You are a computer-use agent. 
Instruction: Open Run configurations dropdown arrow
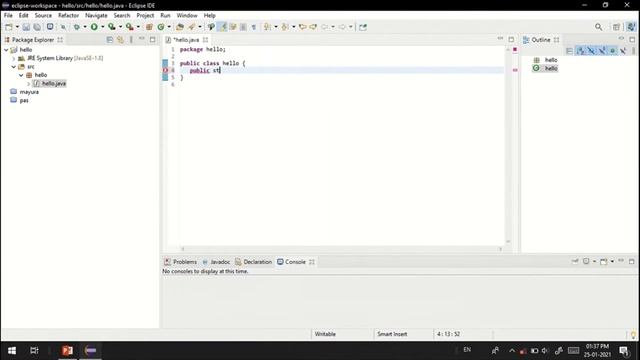102,27
